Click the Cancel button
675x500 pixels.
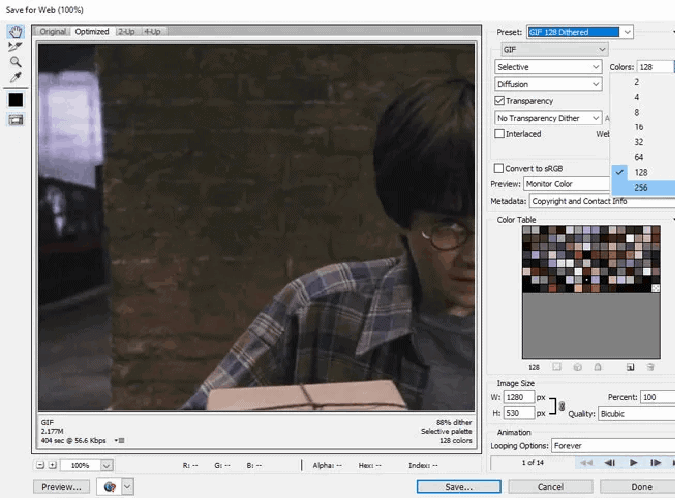coord(550,487)
